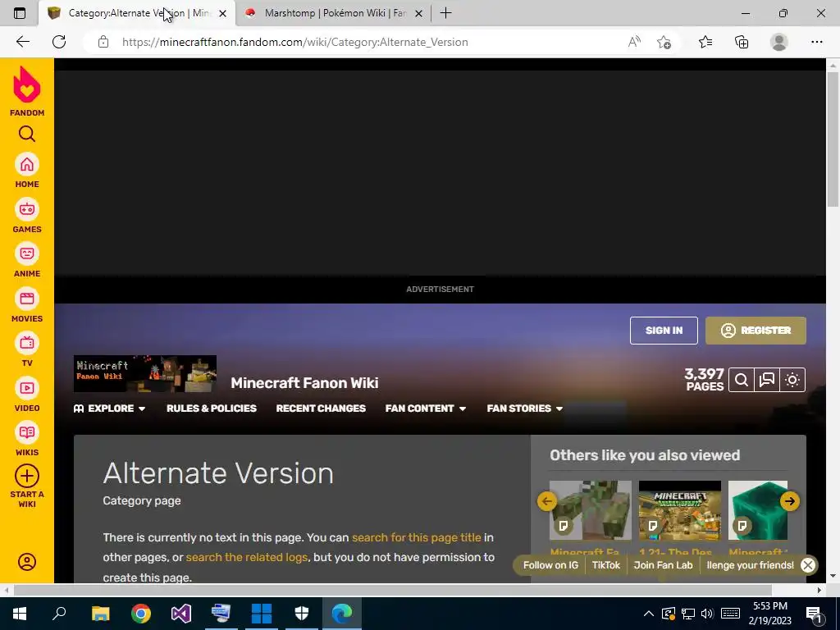Image resolution: width=840 pixels, height=630 pixels.
Task: Open a new tab
Action: [445, 13]
